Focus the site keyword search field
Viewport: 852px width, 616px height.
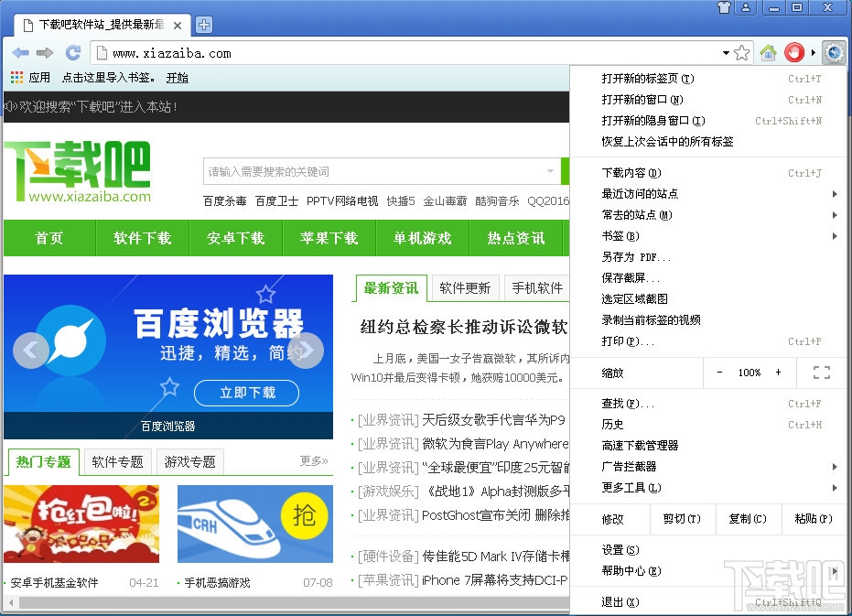[x=382, y=171]
